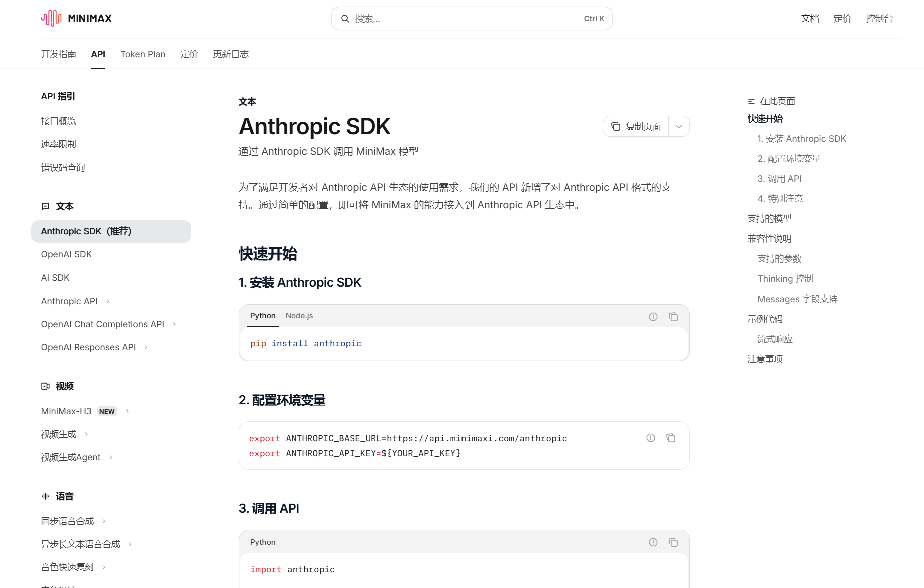Image resolution: width=924 pixels, height=588 pixels.
Task: Expand the 视频生成Agent sidebar group
Action: point(111,457)
